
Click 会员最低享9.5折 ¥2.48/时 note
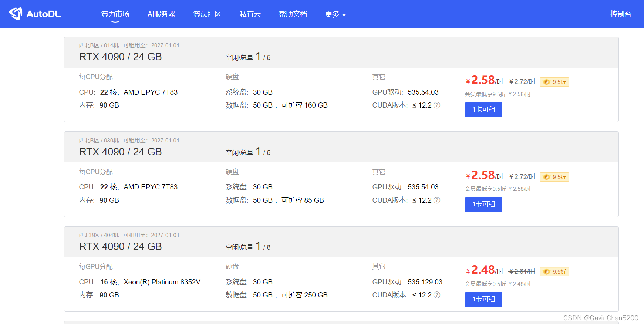pos(498,284)
